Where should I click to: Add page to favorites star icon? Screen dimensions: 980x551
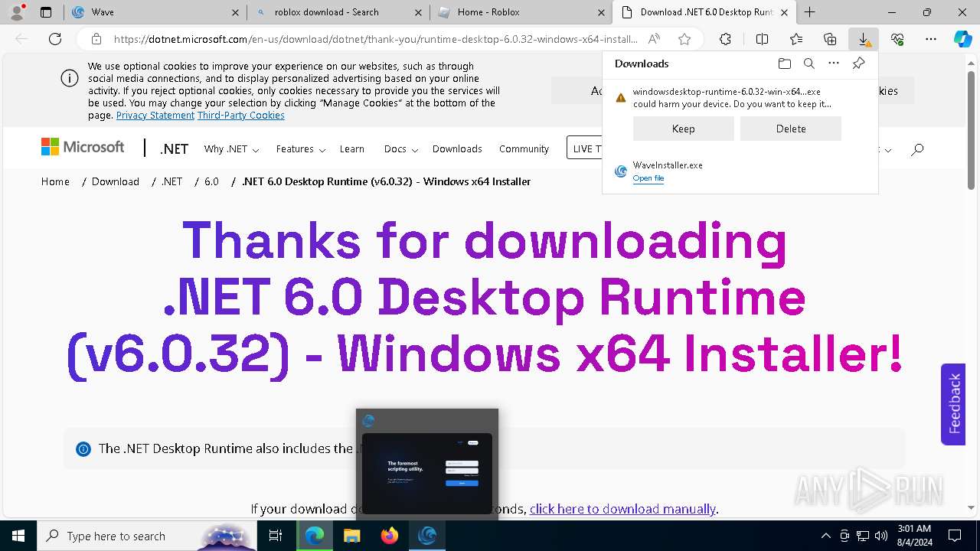coord(684,39)
